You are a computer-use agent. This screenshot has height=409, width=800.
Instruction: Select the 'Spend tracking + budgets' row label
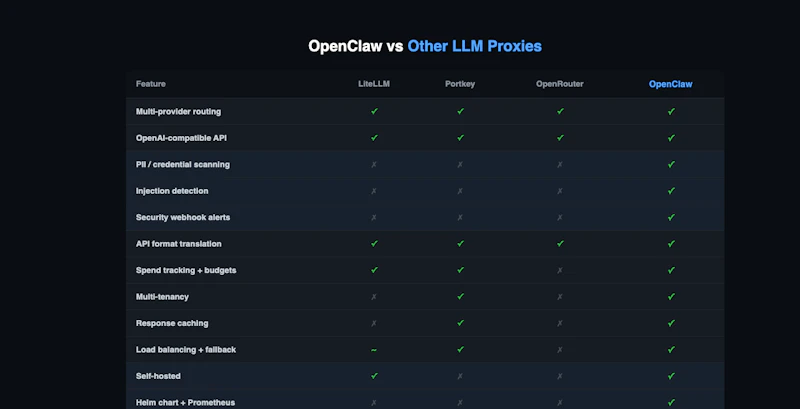click(x=186, y=270)
